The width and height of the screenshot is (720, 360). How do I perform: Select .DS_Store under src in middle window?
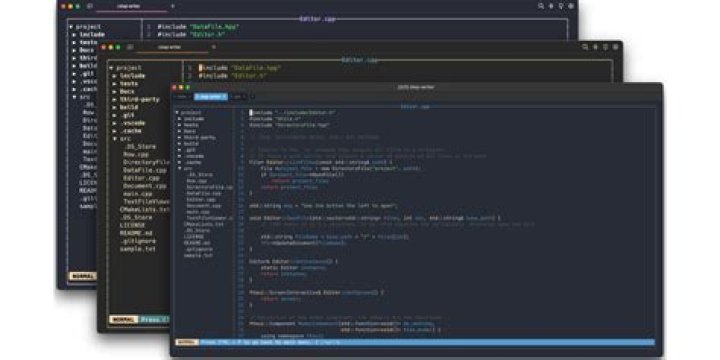[140, 146]
